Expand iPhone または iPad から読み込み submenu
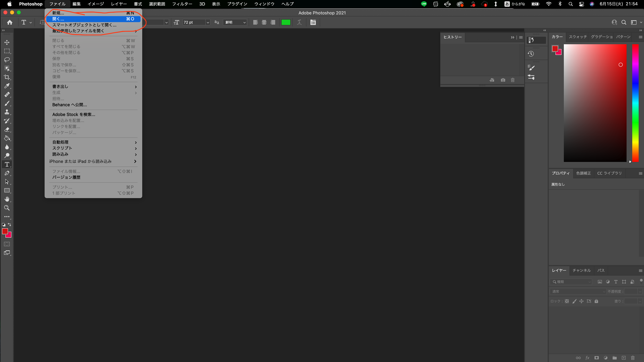 93,161
